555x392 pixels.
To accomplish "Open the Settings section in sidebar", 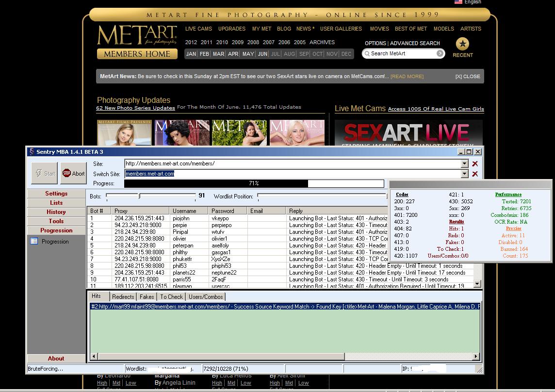I will coord(56,194).
